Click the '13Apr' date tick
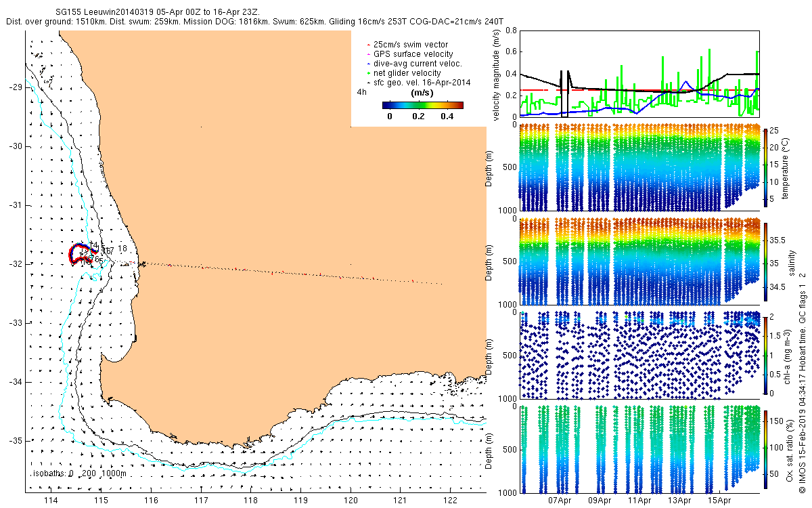812x508 pixels. pos(679,501)
